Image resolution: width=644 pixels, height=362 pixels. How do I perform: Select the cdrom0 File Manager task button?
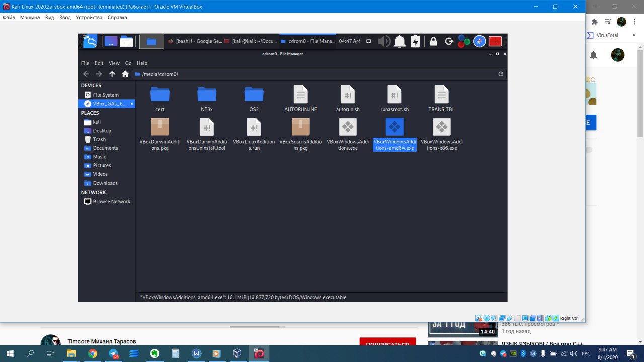307,41
